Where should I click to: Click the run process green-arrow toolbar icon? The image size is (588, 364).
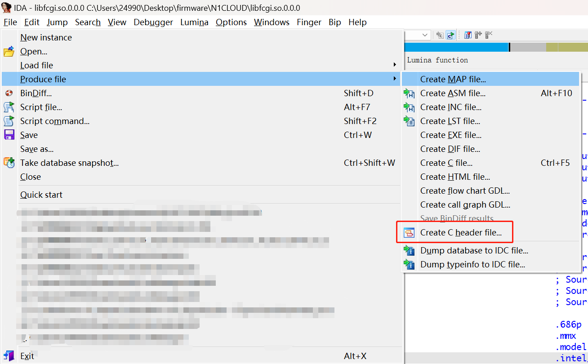450,35
